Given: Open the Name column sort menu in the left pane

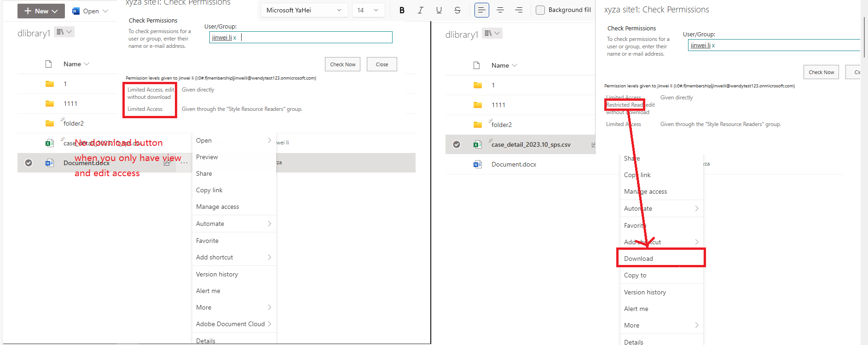Looking at the screenshot, I should 76,64.
